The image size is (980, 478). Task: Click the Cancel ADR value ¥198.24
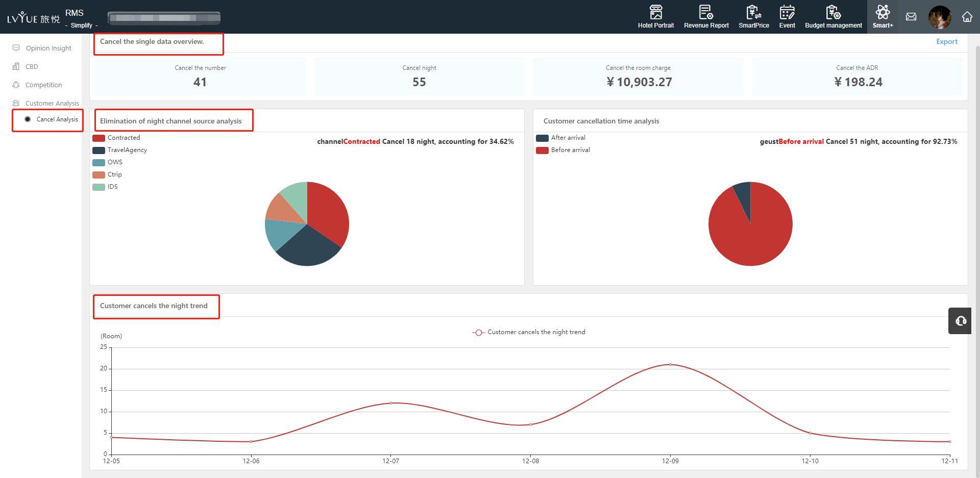pos(858,82)
